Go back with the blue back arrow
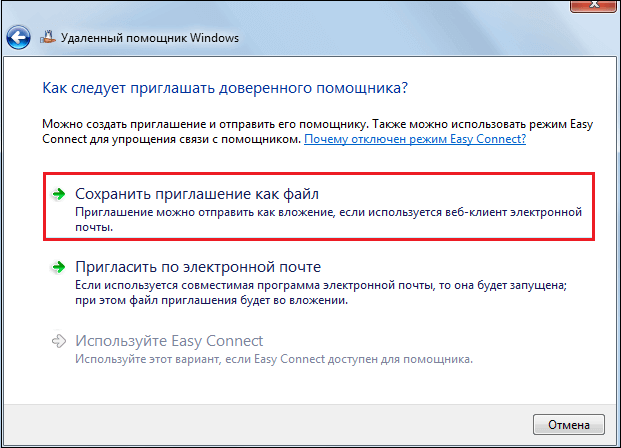The image size is (621, 448). tap(18, 38)
